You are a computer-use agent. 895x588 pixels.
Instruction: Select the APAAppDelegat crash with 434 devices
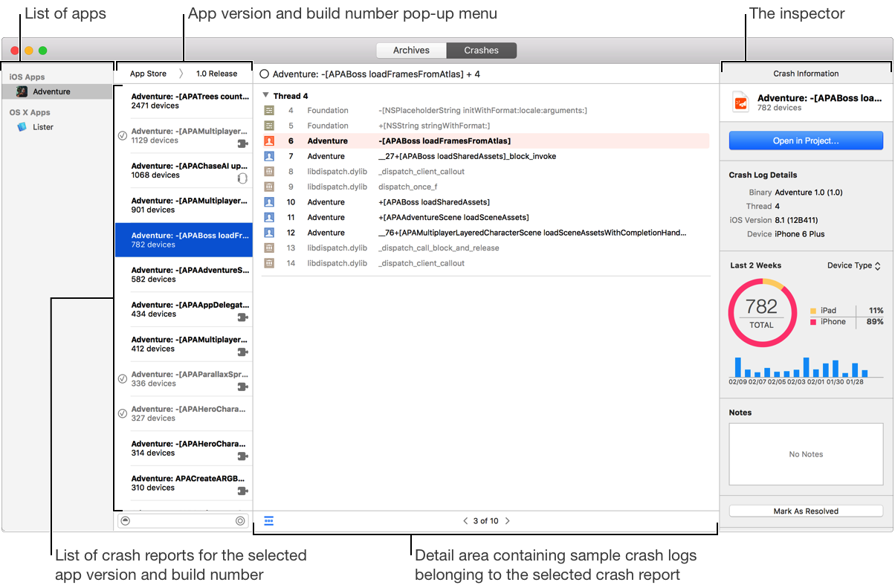[x=184, y=309]
